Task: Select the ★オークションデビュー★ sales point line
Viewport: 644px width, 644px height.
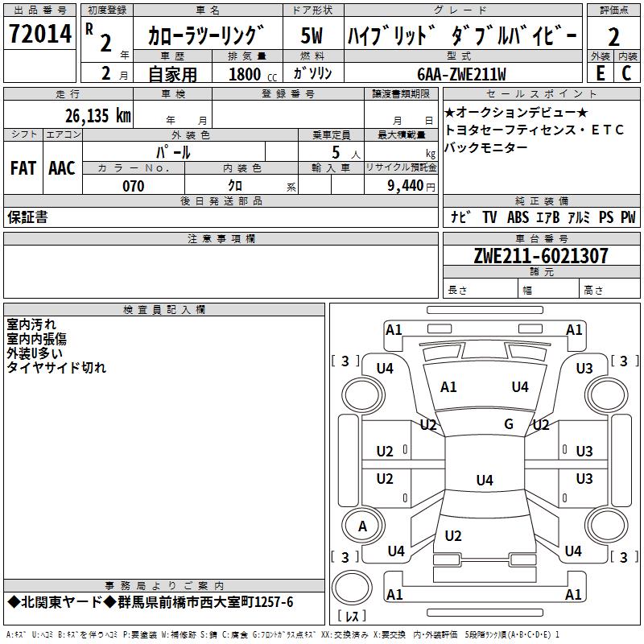Action: click(516, 112)
